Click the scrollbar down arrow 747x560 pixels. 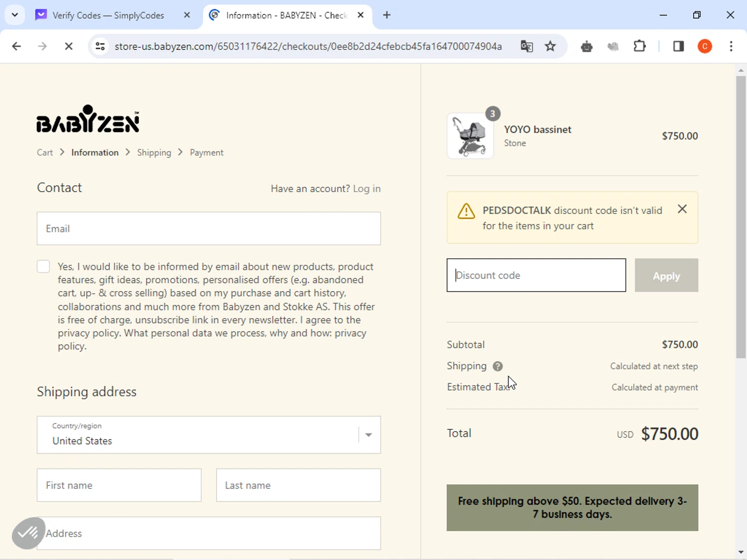pos(741,553)
